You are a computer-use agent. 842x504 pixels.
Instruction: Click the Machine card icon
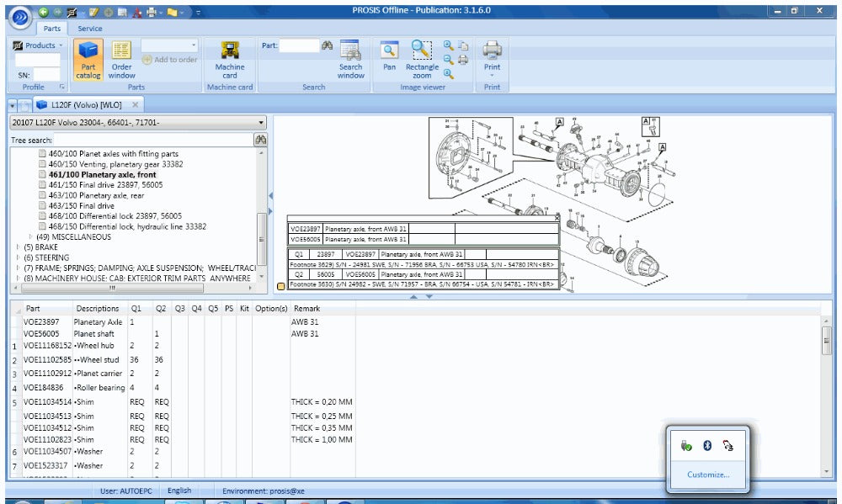[229, 58]
